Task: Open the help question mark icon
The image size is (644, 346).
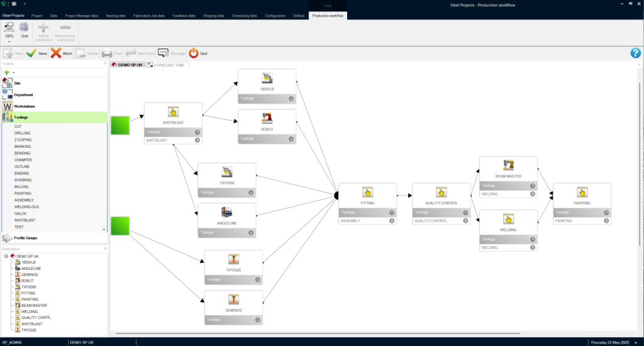Action: click(635, 53)
